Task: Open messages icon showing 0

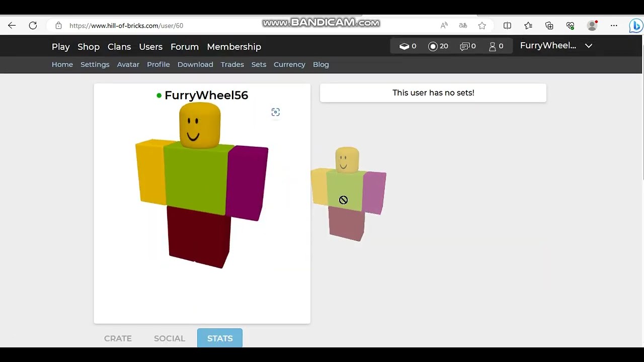Action: [x=468, y=46]
